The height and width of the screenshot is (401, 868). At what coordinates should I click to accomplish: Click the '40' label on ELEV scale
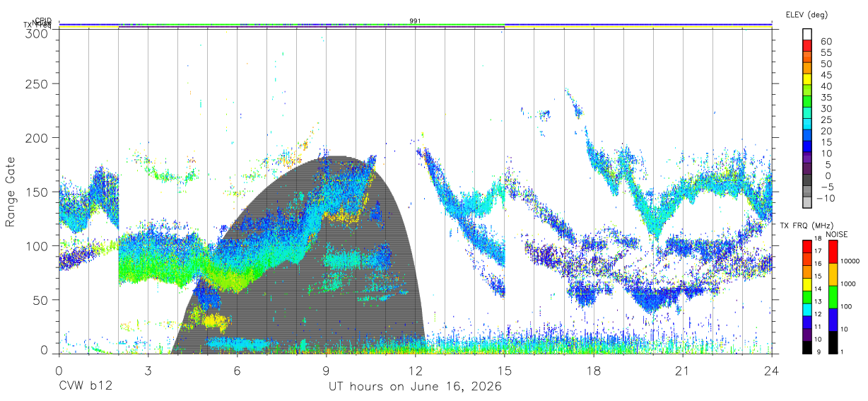[826, 86]
